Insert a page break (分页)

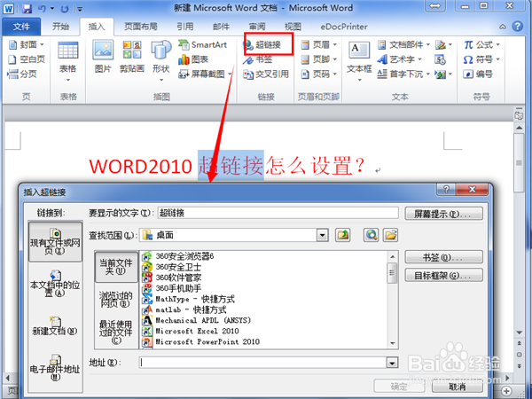click(x=22, y=74)
